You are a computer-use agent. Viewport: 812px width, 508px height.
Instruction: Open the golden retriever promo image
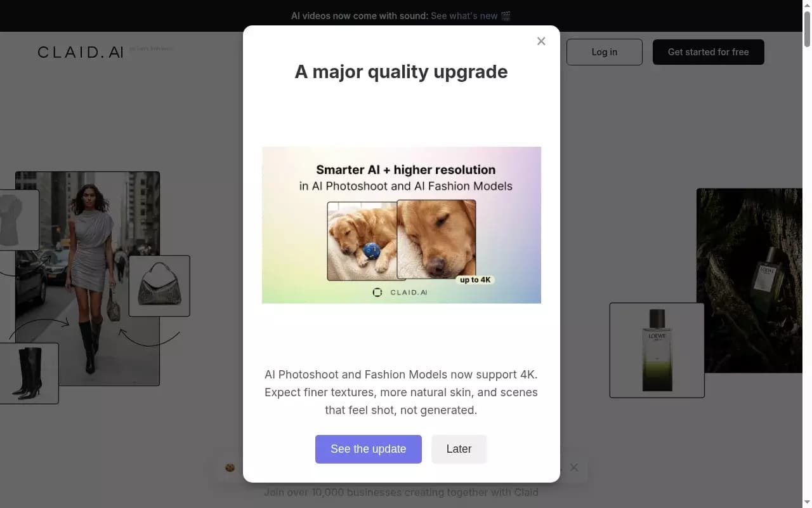click(402, 225)
